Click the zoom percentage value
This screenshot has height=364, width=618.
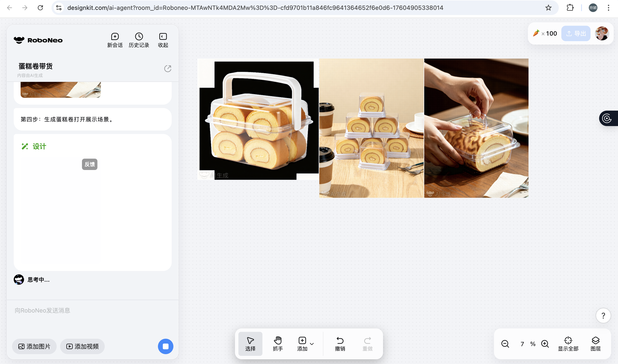(x=523, y=344)
